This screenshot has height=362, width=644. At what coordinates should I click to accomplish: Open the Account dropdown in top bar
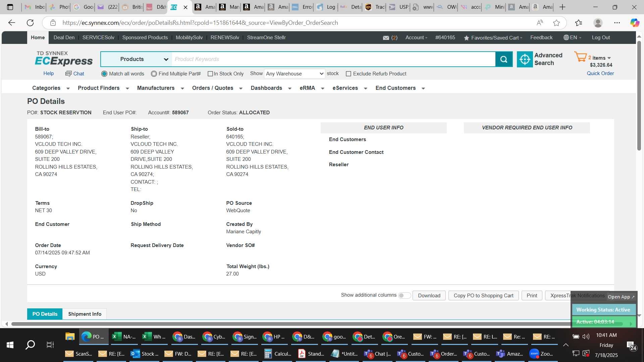coord(416,38)
